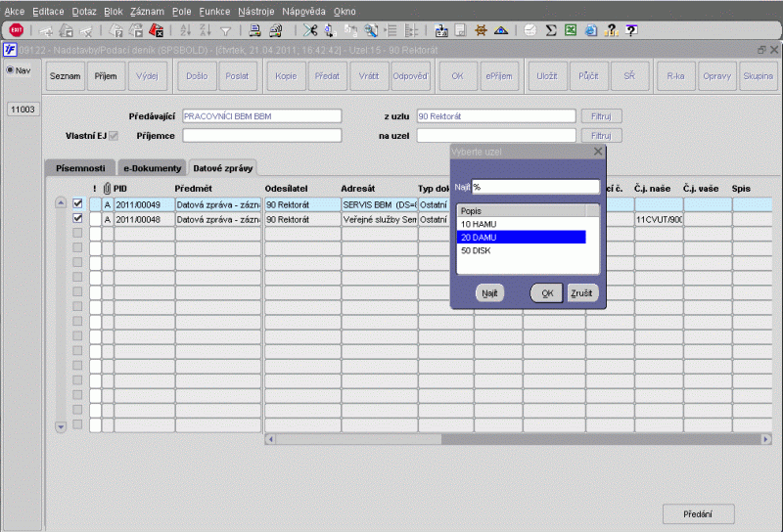Viewport: 783px width, 532px height.
Task: Click the table scroll down arrow
Action: [61, 426]
